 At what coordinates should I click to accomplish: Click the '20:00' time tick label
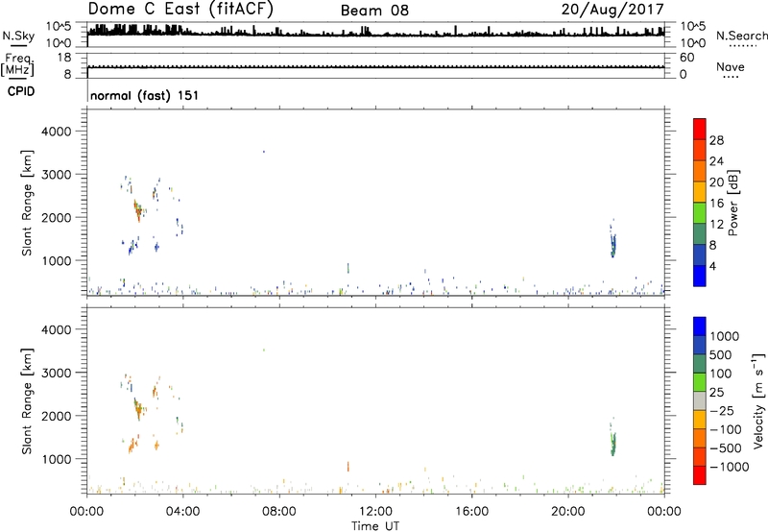[567, 512]
